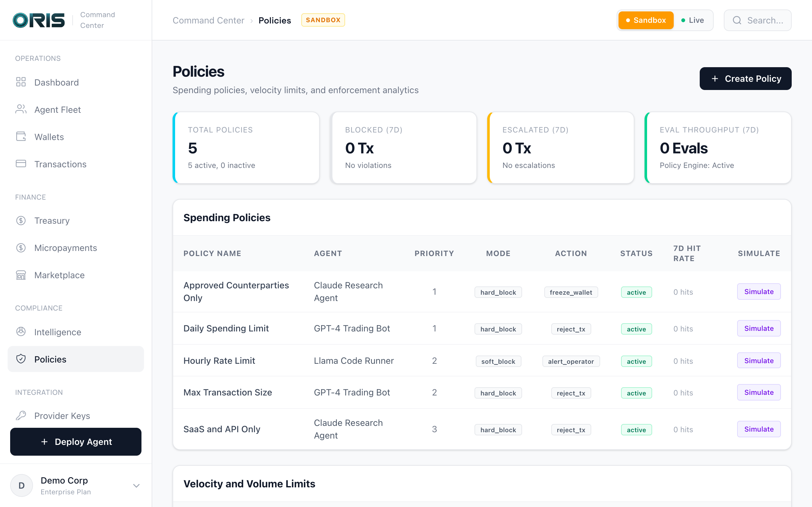812x507 pixels.
Task: Open the Demo Corp avatar menu
Action: pyautogui.click(x=22, y=485)
